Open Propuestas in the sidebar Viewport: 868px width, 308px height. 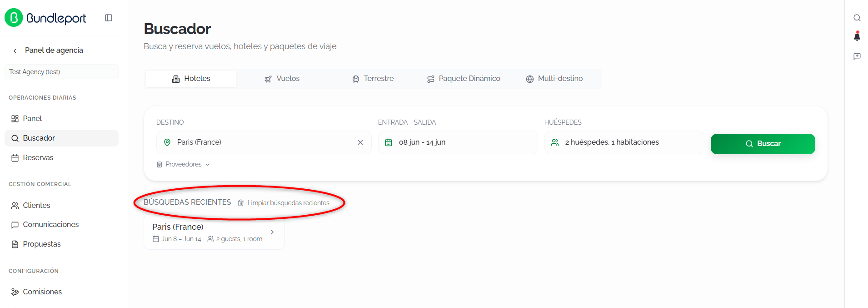pos(61,244)
